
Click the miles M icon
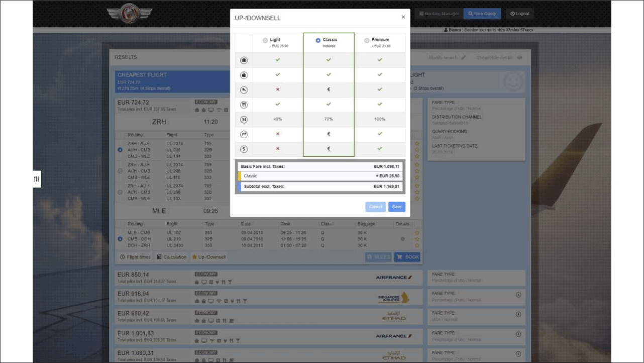click(x=244, y=119)
